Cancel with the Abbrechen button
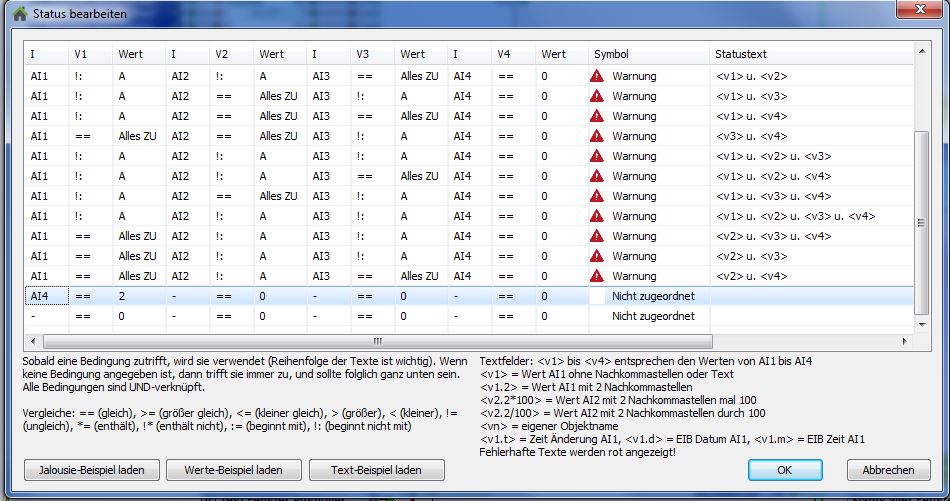This screenshot has height=501, width=950. (888, 470)
